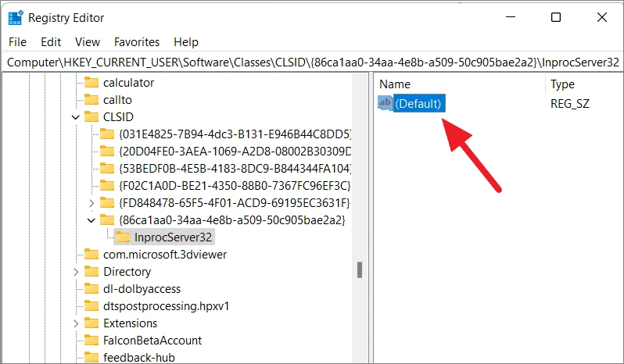Select the dl-dolbyaccess key
The image size is (624, 364).
point(142,288)
